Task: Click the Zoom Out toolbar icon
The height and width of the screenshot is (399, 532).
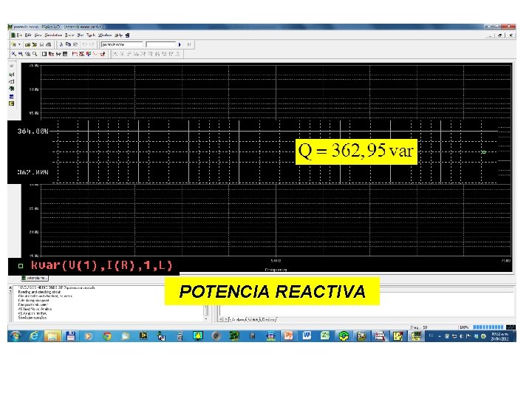Action: click(21, 54)
